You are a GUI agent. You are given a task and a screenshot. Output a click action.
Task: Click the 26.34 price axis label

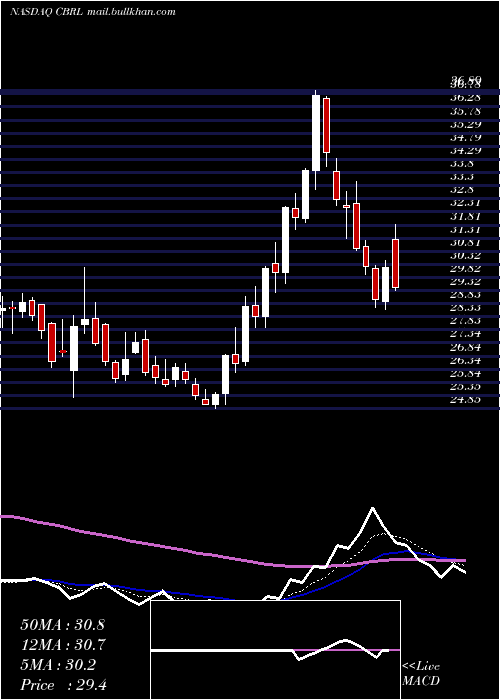[x=466, y=360]
